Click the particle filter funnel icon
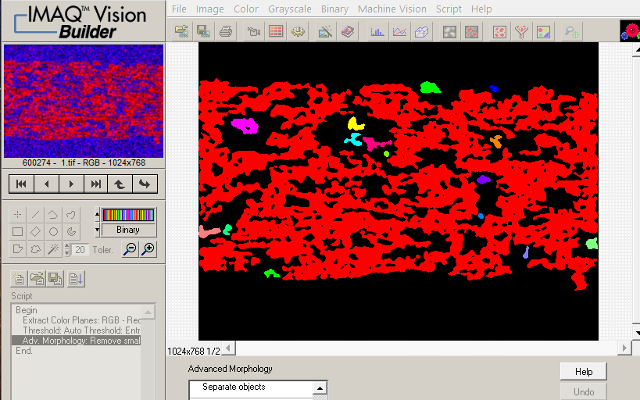 click(522, 31)
